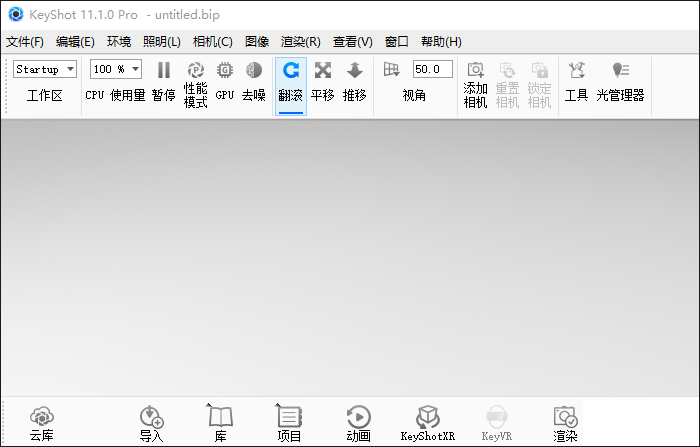The width and height of the screenshot is (700, 447).
Task: Open the 环境 menu
Action: (x=119, y=42)
